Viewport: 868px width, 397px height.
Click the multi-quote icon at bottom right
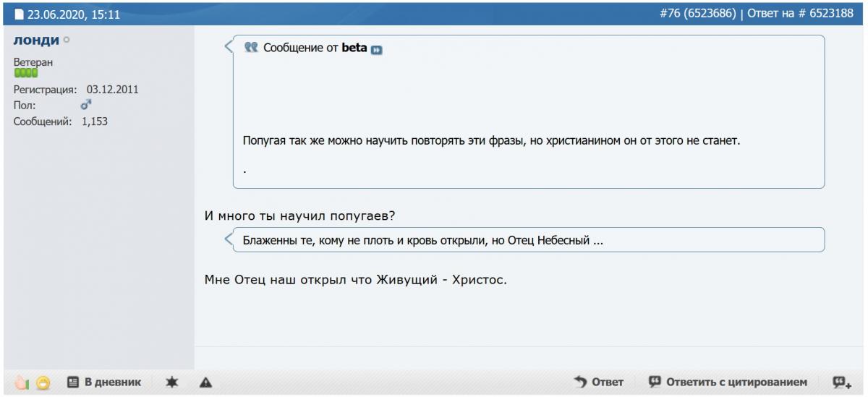[841, 382]
